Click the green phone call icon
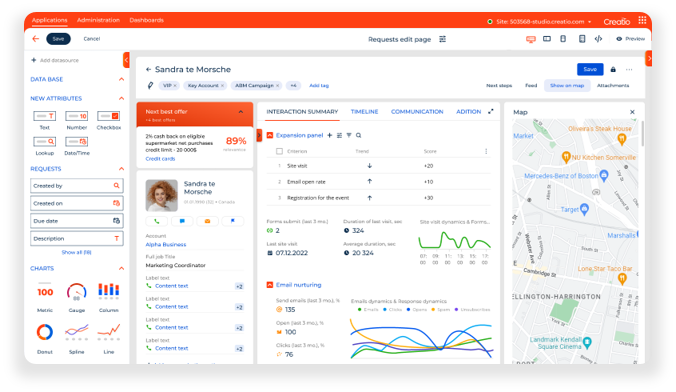The image size is (676, 392). pyautogui.click(x=156, y=221)
